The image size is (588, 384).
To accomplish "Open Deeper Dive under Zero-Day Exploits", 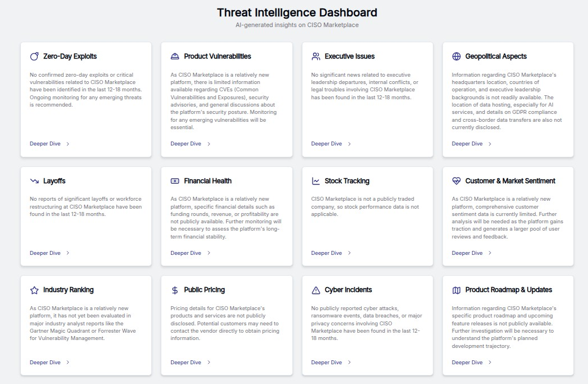I will 44,144.
